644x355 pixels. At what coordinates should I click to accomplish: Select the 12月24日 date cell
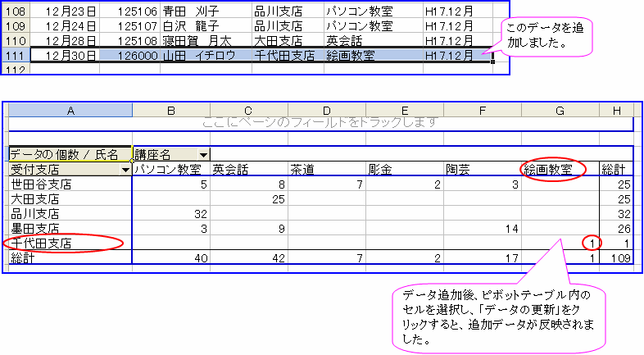pyautogui.click(x=65, y=26)
